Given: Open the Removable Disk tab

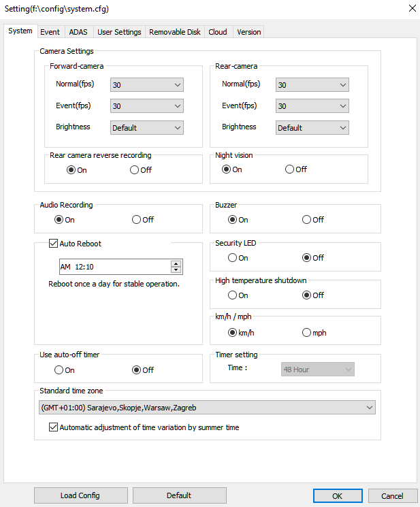Looking at the screenshot, I should (x=174, y=32).
